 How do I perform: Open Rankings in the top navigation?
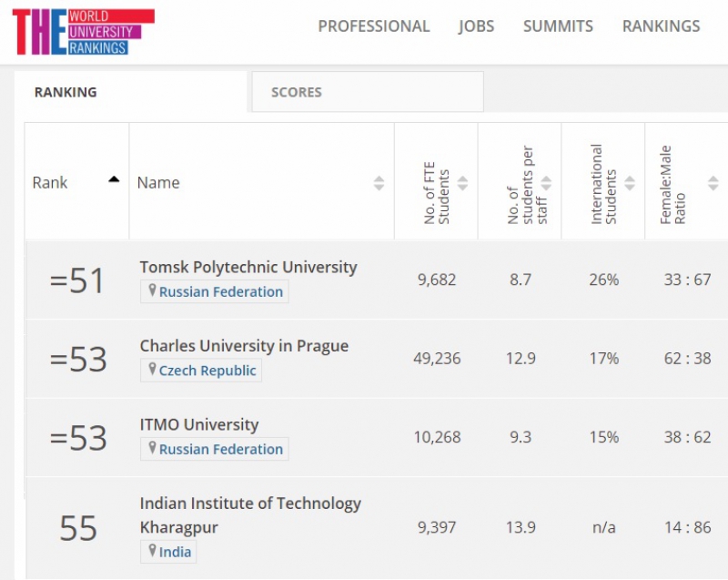(x=661, y=26)
